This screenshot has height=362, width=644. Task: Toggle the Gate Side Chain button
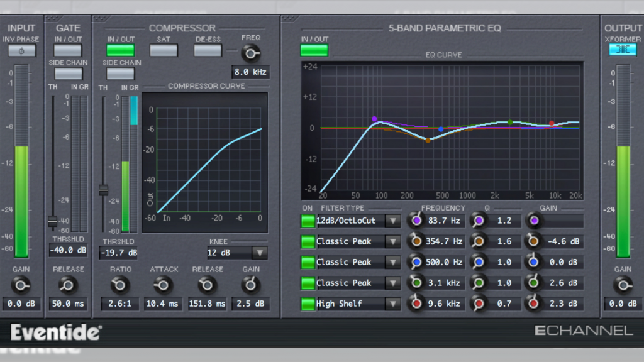[x=68, y=74]
